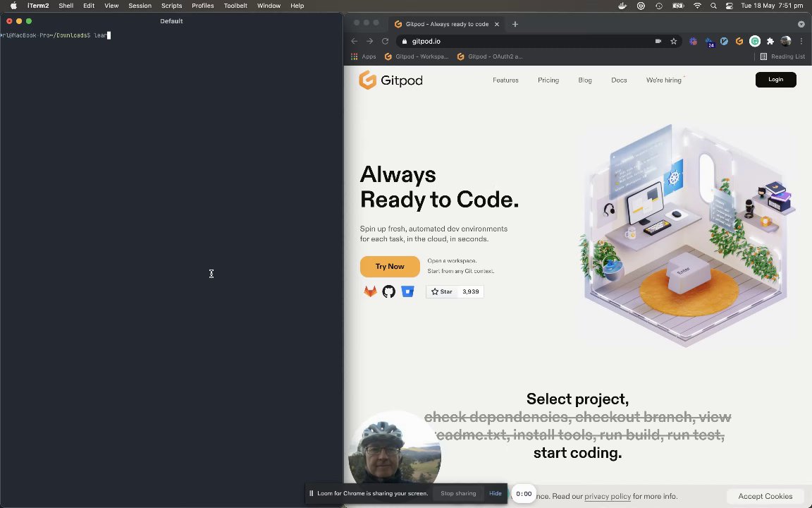Open the Help menu
The height and width of the screenshot is (508, 812).
(x=297, y=6)
